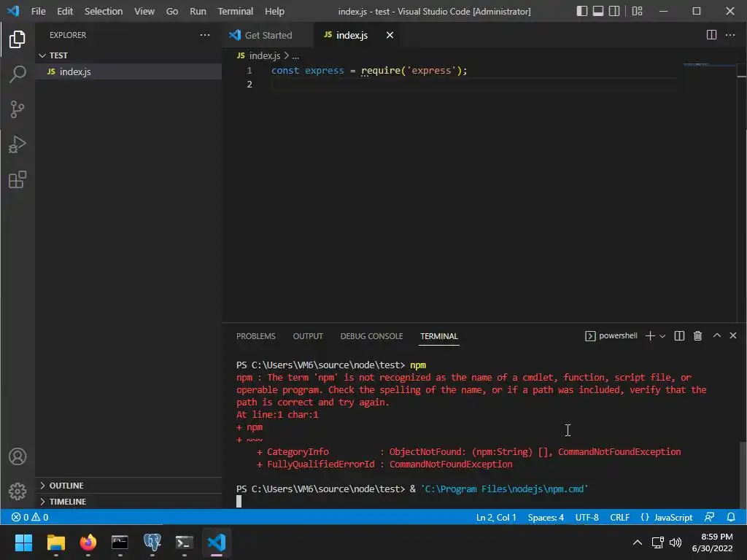Image resolution: width=747 pixels, height=560 pixels.
Task: Open the Terminal menu
Action: 236,11
